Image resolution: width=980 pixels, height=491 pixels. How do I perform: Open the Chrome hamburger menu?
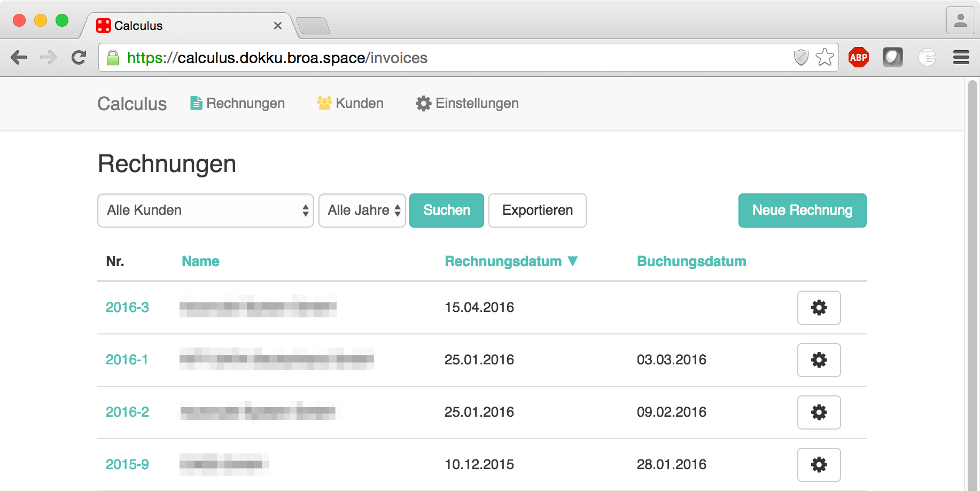tap(961, 58)
